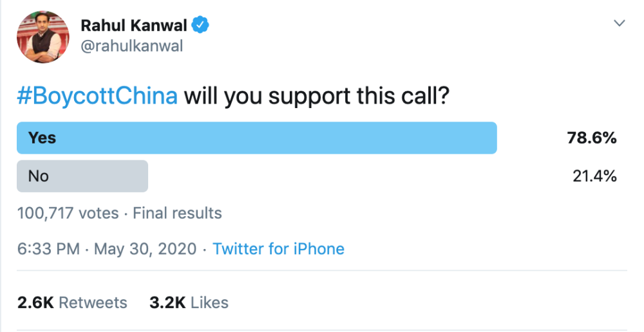Open the @rahulkanwal handle link

(132, 46)
